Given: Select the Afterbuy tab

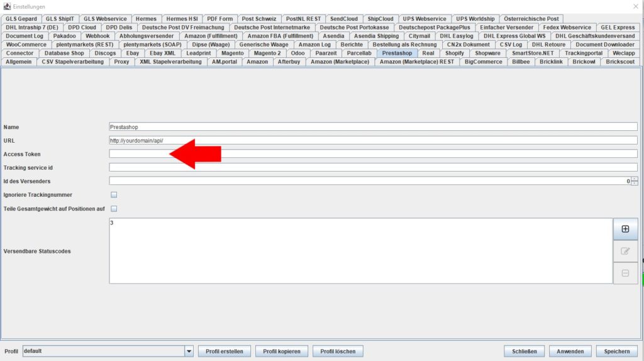Looking at the screenshot, I should point(289,62).
